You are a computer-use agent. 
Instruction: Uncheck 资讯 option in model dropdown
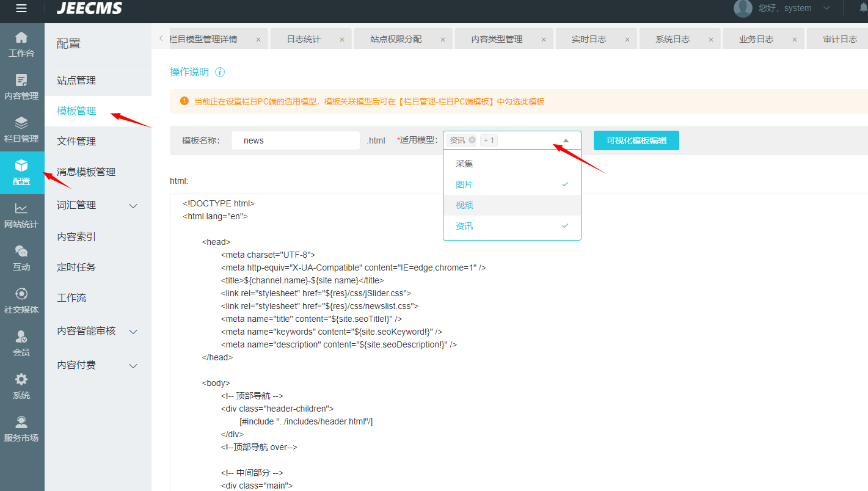[x=512, y=226]
